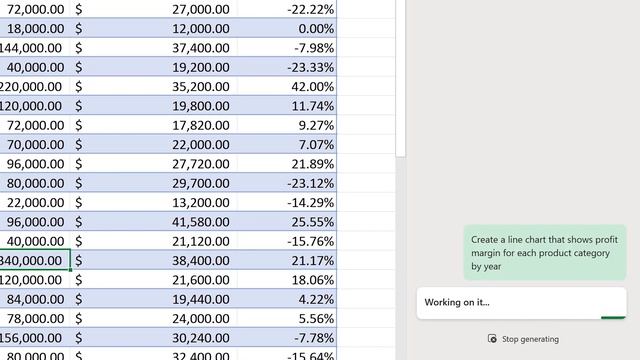Select the 144,000.00 cell
Viewport: 640px width, 360px height.
[35, 48]
